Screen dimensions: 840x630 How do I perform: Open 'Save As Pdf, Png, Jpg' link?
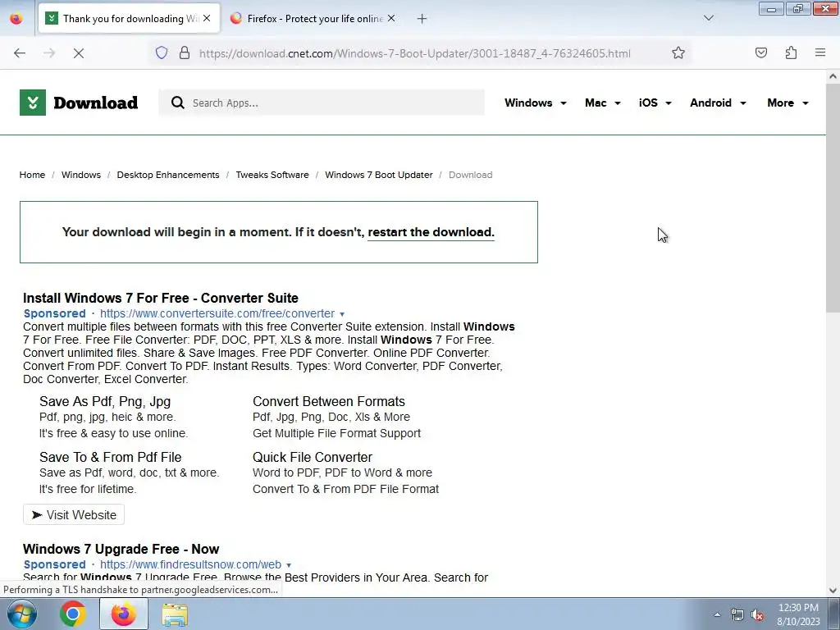coord(105,401)
